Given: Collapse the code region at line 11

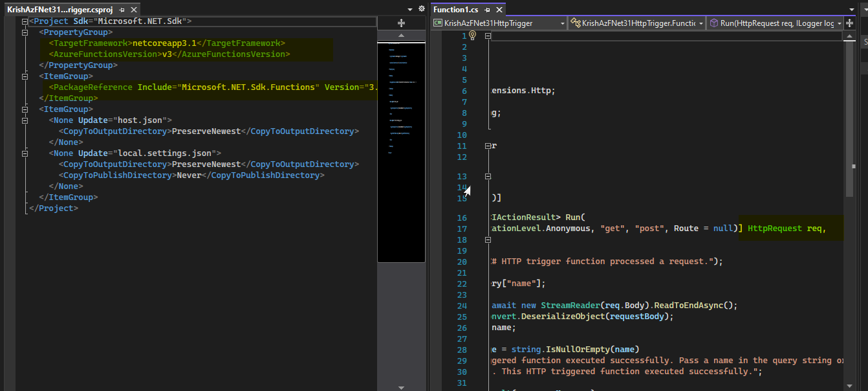Looking at the screenshot, I should click(x=488, y=146).
